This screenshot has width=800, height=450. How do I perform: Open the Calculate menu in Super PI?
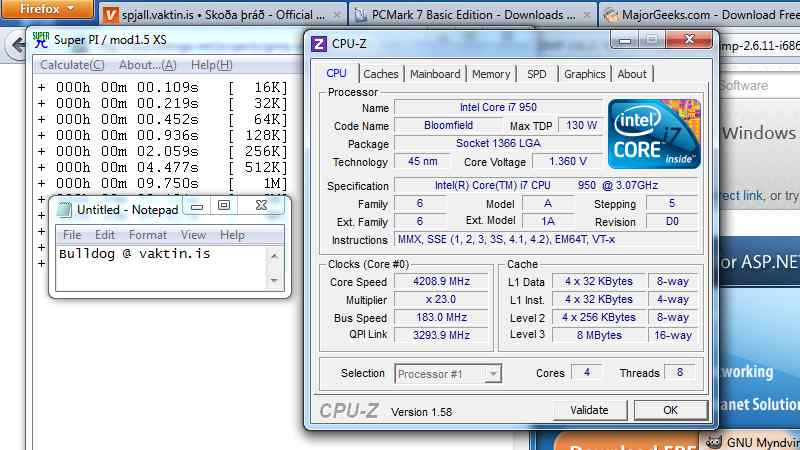71,65
